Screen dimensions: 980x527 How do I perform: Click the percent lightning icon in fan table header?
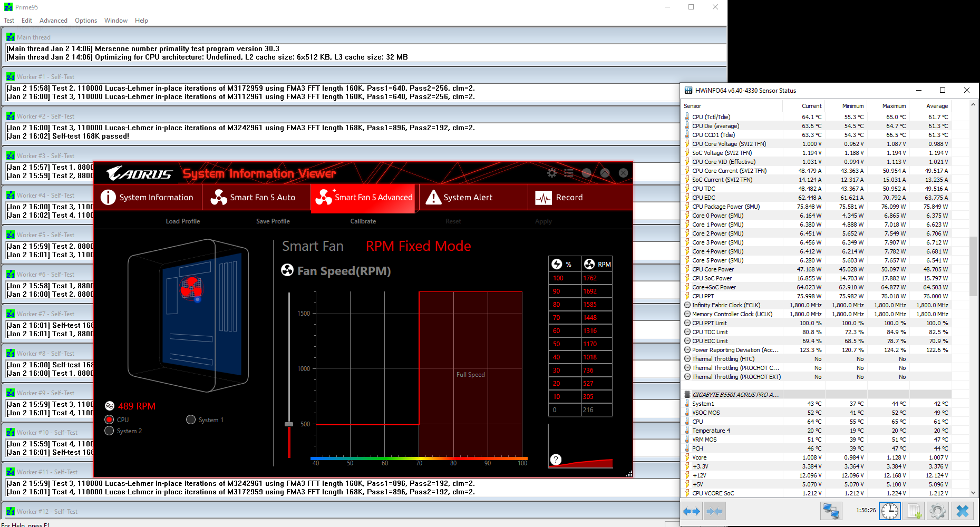[x=557, y=264]
